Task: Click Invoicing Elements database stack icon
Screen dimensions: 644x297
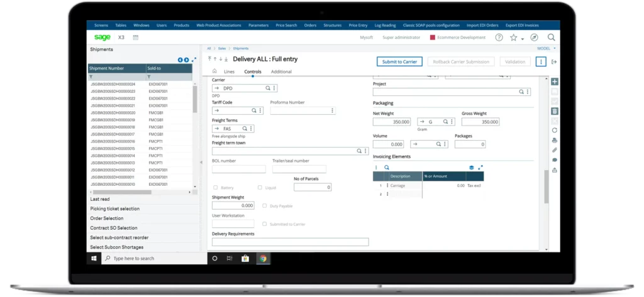Action: click(472, 168)
